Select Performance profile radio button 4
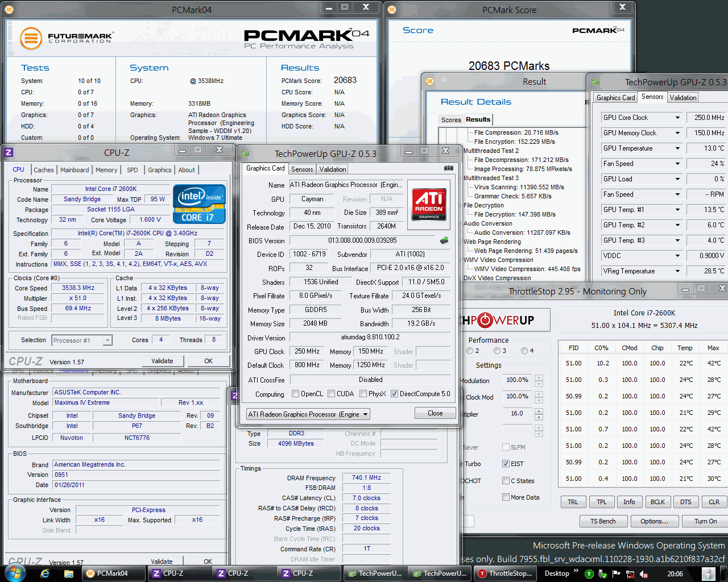The height and width of the screenshot is (582, 728). 524,351
